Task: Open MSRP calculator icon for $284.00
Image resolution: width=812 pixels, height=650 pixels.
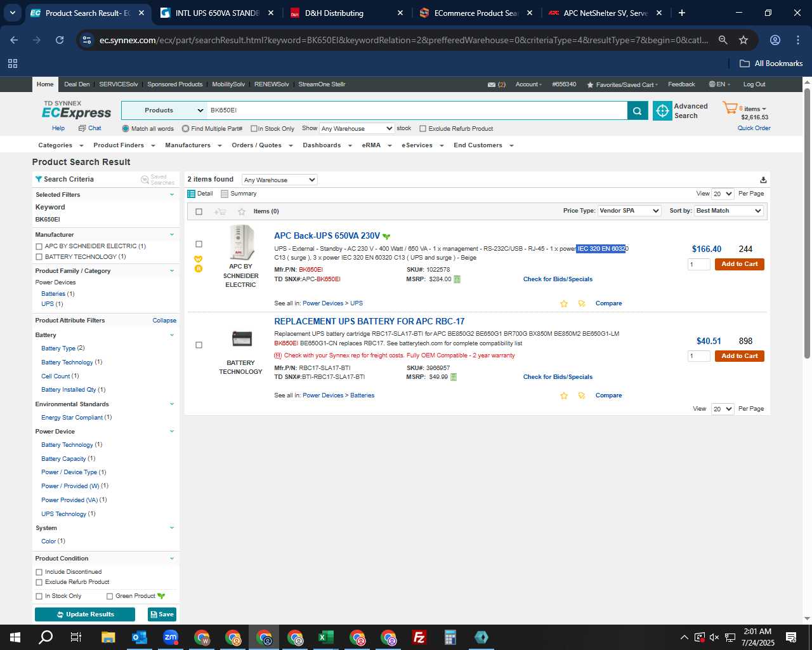Action: click(x=457, y=279)
